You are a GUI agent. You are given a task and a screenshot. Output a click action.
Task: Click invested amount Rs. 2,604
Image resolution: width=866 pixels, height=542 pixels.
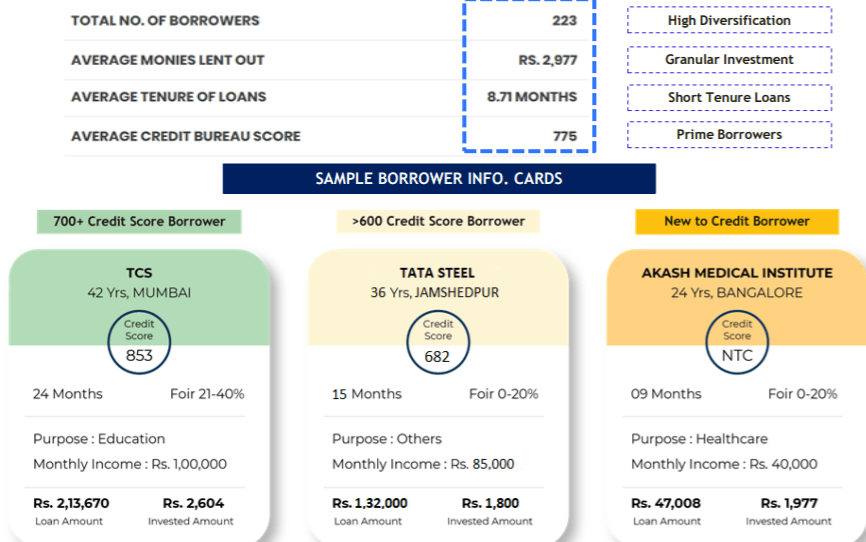pyautogui.click(x=193, y=503)
